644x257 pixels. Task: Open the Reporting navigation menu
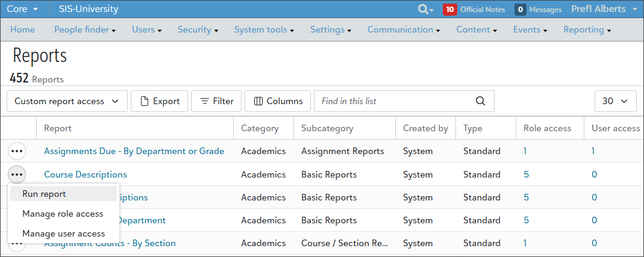coord(587,29)
